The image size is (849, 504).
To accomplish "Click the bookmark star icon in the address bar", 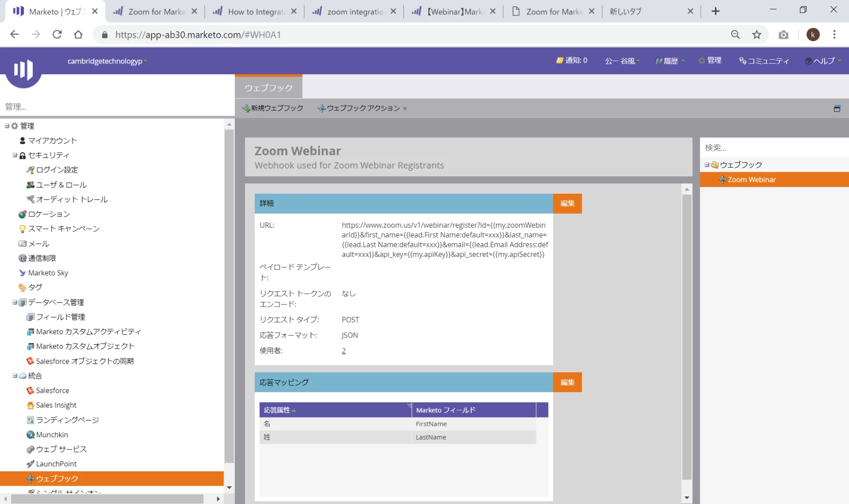I will pos(757,35).
